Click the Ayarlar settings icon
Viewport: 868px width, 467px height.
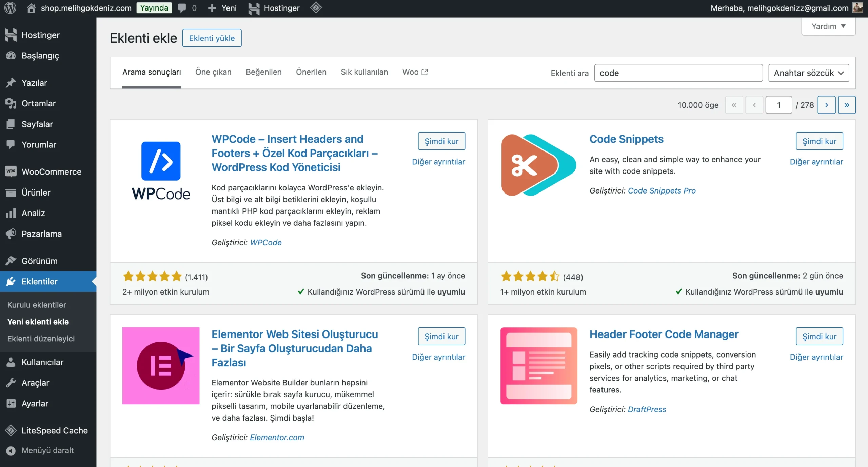[11, 403]
